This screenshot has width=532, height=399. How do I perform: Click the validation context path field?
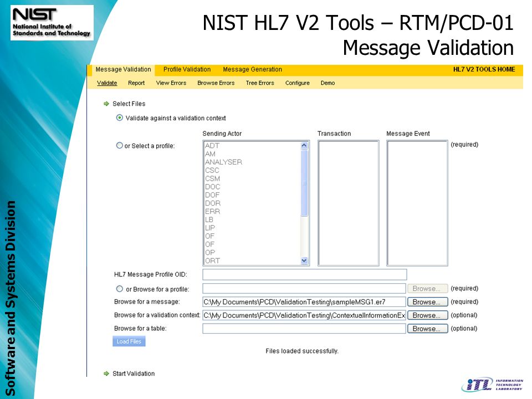click(304, 315)
